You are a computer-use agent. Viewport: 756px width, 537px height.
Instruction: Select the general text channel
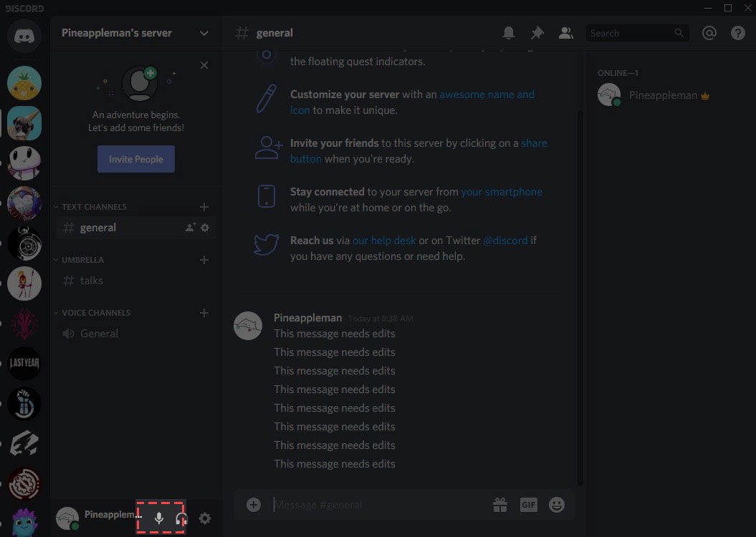[136, 228]
